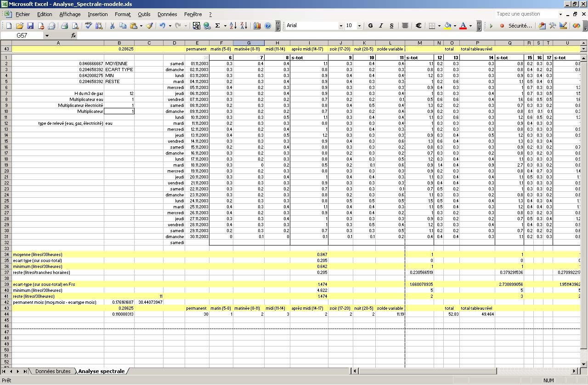Undo the last action
Screen dimensions: 588x385
(162, 26)
